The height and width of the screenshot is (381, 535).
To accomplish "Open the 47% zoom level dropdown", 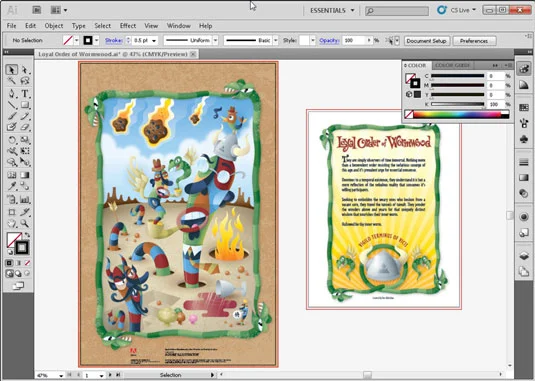I will click(x=61, y=375).
